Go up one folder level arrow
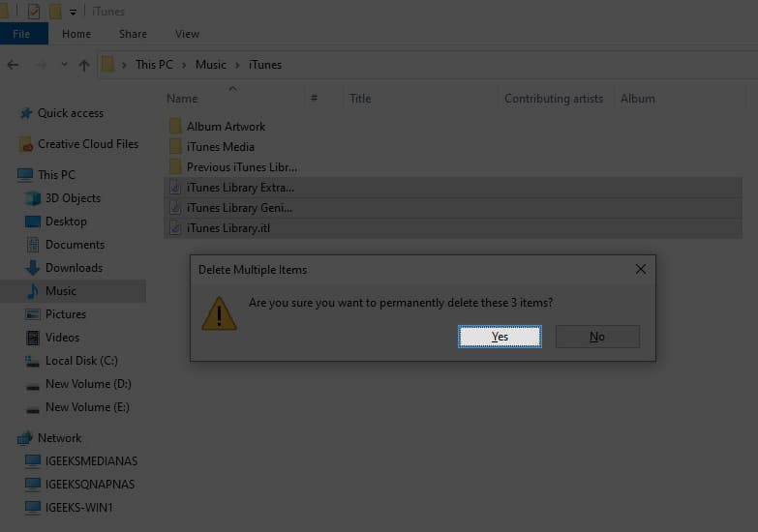The image size is (758, 532). (x=84, y=65)
